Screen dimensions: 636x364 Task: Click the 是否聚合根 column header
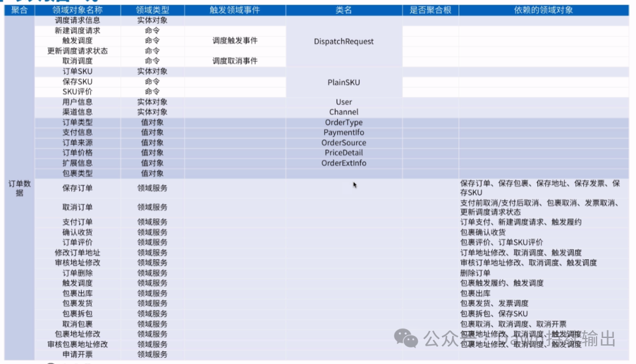coord(431,10)
